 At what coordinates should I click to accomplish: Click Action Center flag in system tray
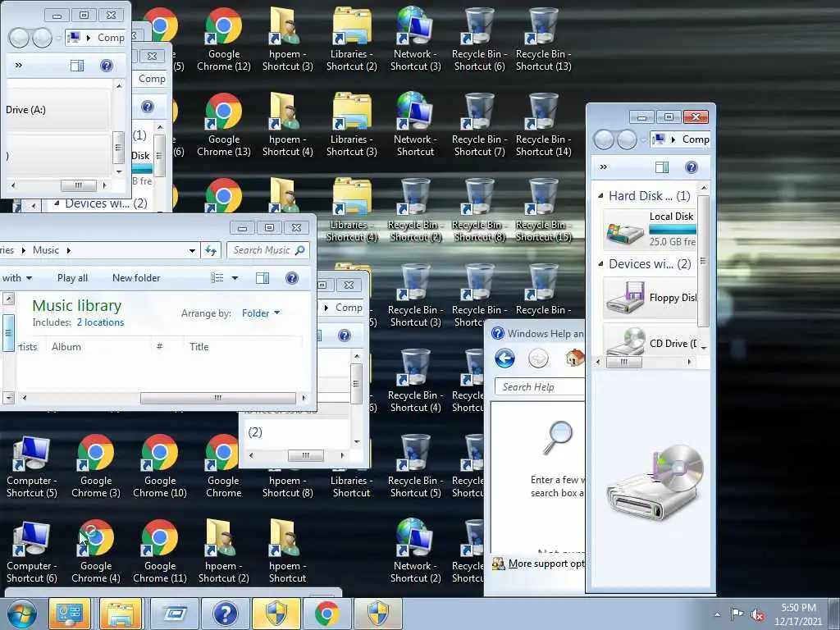(737, 614)
